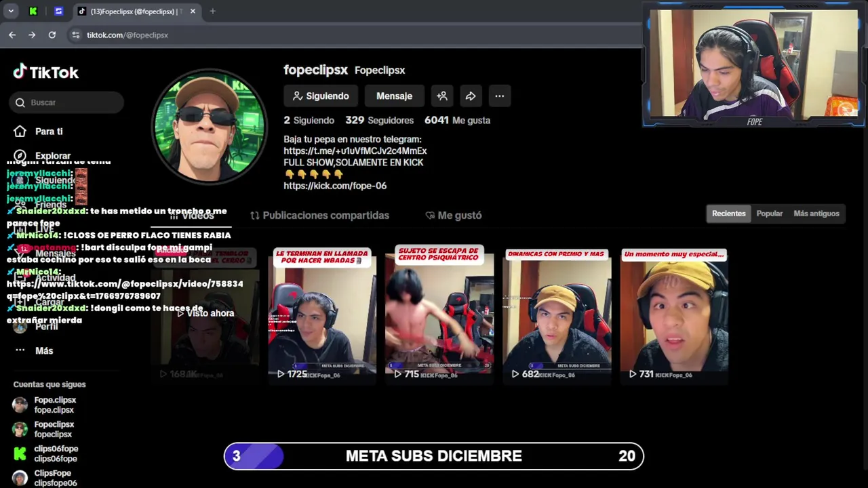Click the address bar URL

(127, 35)
